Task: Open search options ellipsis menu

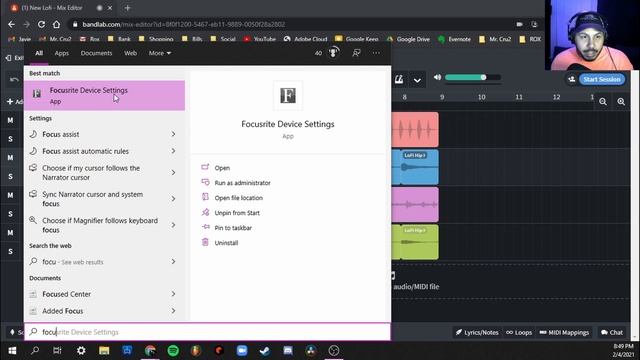Action: tap(376, 53)
